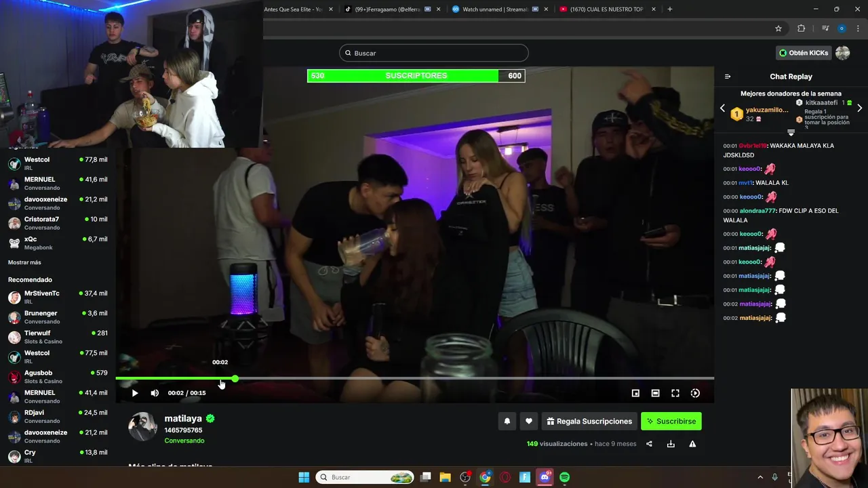Image resolution: width=868 pixels, height=488 pixels.
Task: Open the Cry IRL channel
Action: [x=58, y=456]
